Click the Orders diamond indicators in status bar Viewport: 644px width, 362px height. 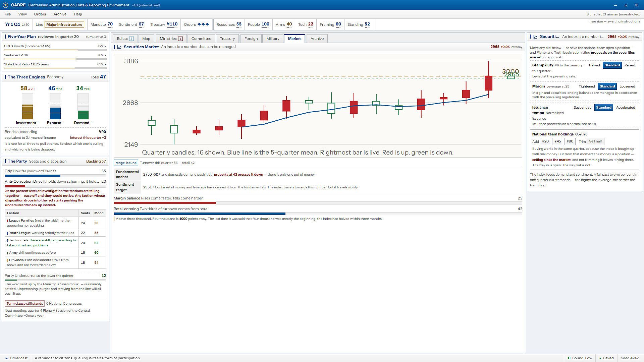pos(203,24)
